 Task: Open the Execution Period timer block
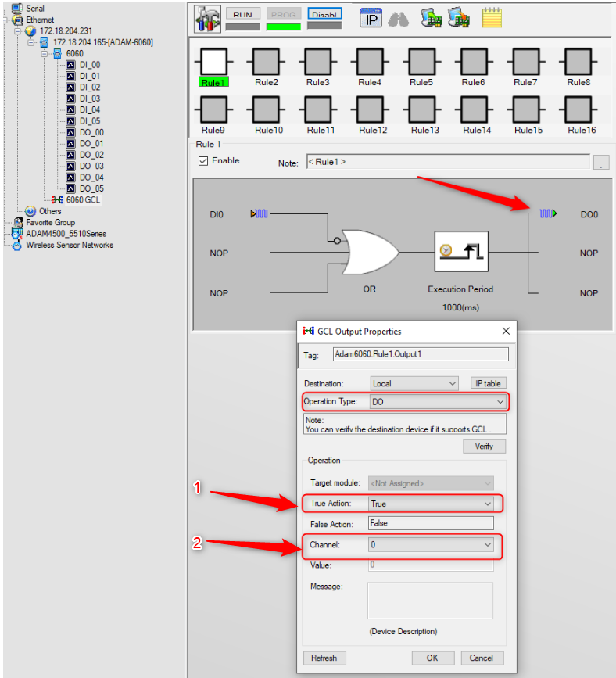tap(461, 251)
